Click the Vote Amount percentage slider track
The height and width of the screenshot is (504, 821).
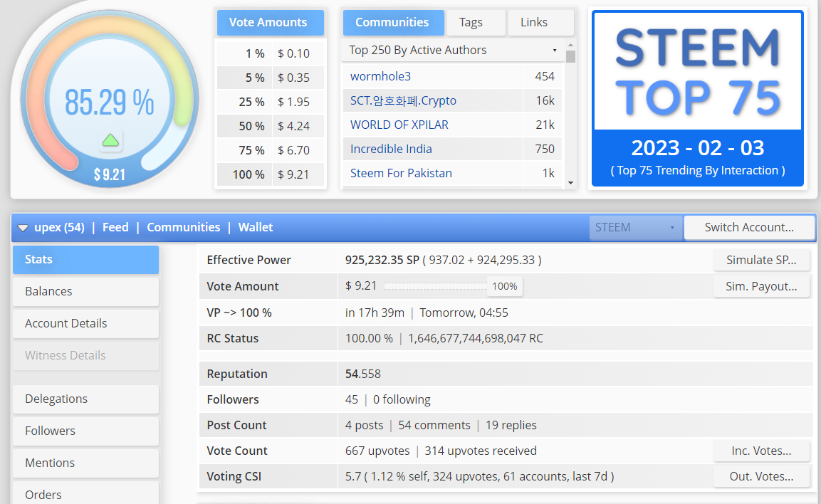pyautogui.click(x=436, y=286)
